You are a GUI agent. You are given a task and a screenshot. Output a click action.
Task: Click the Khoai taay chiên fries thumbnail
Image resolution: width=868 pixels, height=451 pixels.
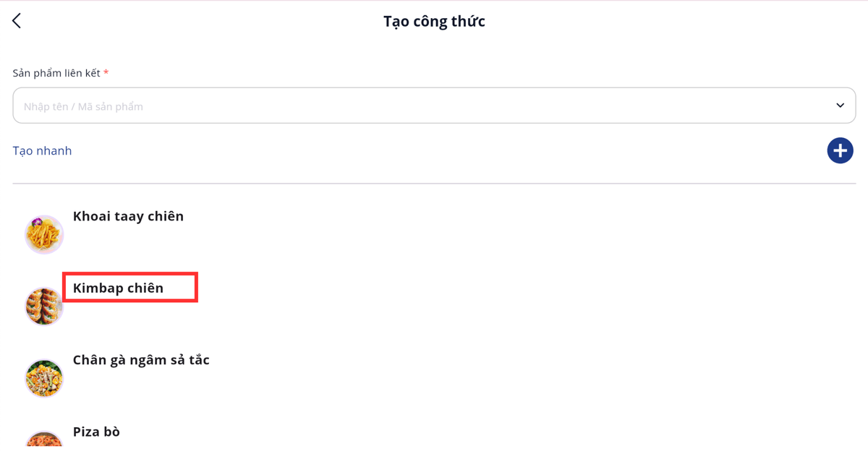pos(44,234)
